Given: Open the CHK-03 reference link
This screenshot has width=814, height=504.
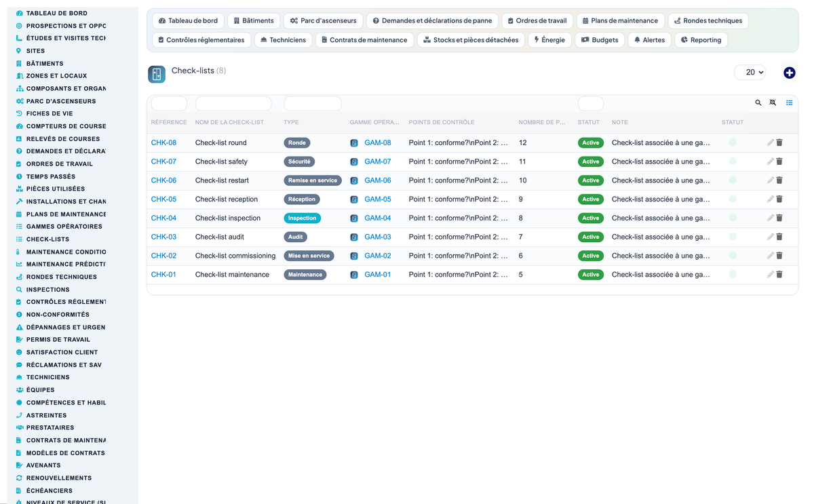Looking at the screenshot, I should point(163,237).
